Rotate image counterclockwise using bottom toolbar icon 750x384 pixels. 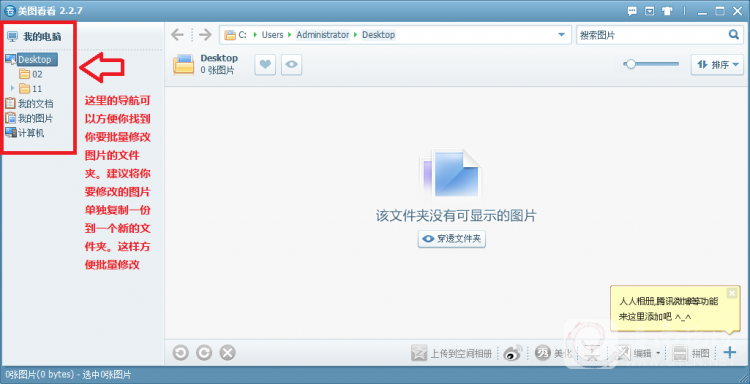tap(180, 353)
